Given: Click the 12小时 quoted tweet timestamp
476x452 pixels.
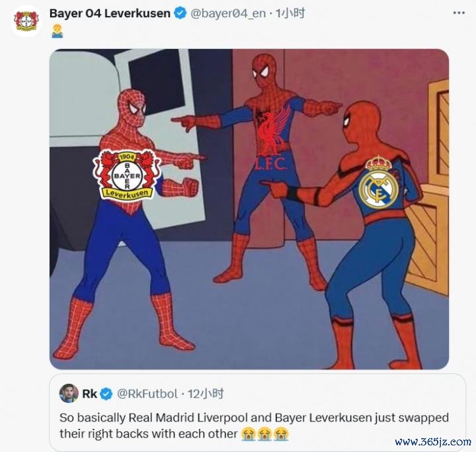Looking at the screenshot, I should (x=206, y=394).
